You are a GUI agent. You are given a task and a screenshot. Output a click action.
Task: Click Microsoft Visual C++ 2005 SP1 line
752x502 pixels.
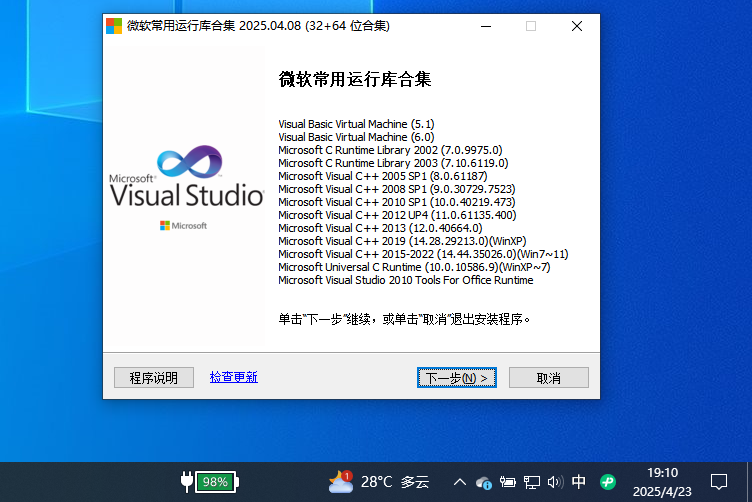(383, 176)
